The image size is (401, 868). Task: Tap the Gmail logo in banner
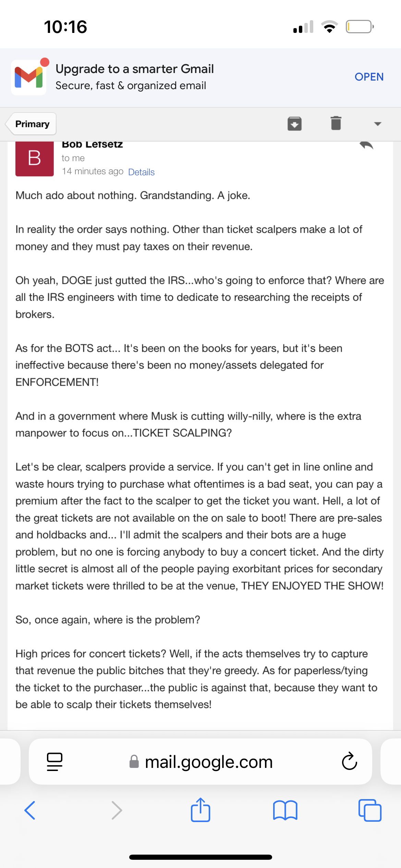(x=29, y=77)
